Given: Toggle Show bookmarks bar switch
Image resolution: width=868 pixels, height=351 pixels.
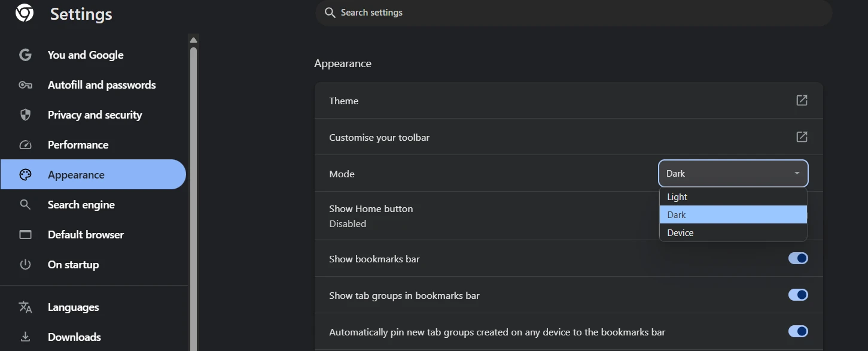Looking at the screenshot, I should coord(798,258).
